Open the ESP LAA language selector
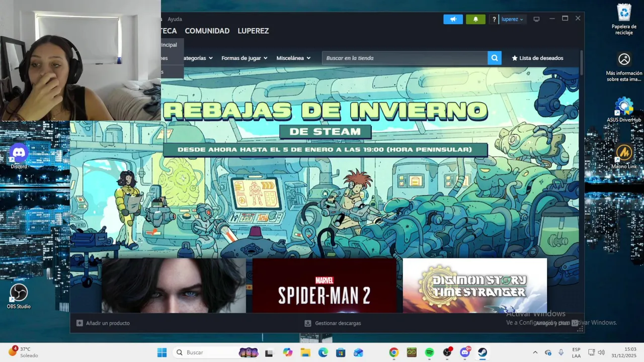The image size is (644, 362). (x=576, y=352)
